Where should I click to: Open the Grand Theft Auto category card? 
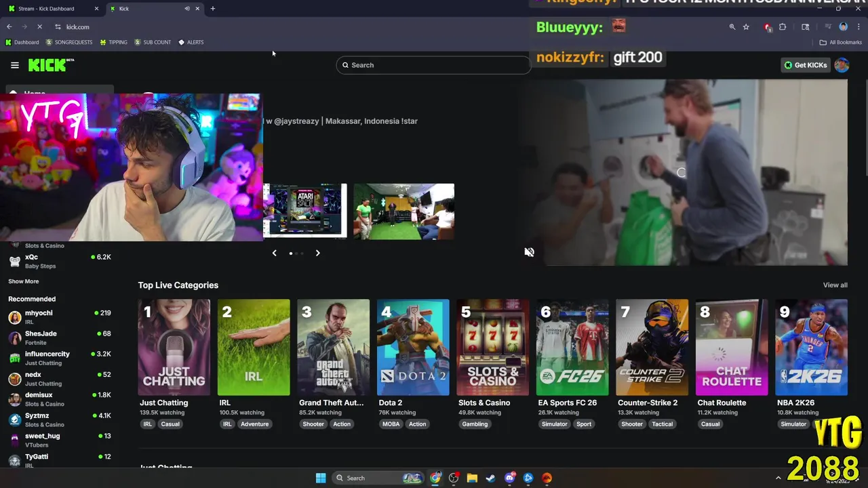tap(333, 347)
